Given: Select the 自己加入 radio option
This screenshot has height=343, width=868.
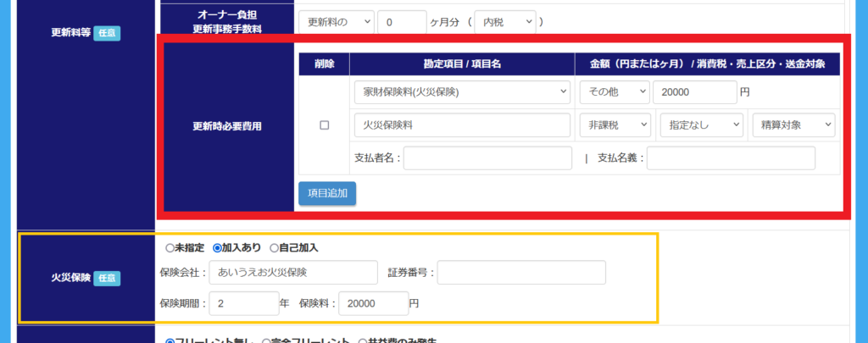Looking at the screenshot, I should tap(274, 248).
